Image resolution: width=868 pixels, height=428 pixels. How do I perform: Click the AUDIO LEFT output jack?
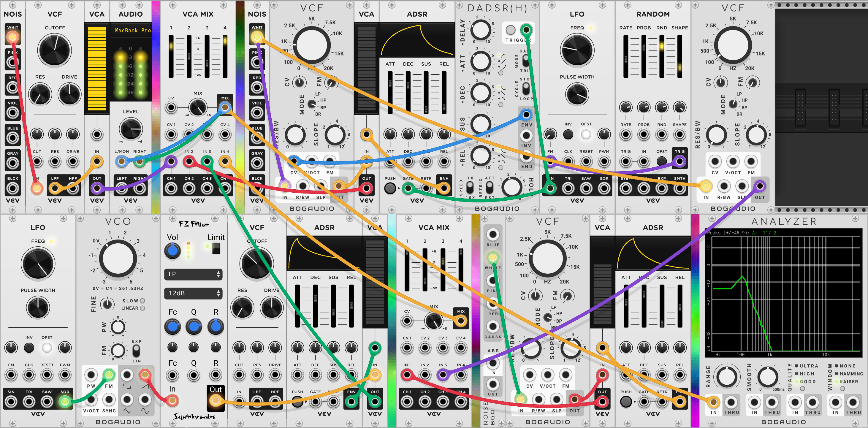click(x=122, y=188)
